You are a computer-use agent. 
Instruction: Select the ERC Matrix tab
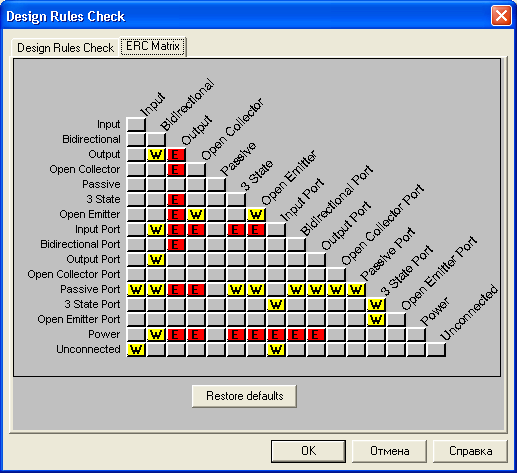coord(153,46)
